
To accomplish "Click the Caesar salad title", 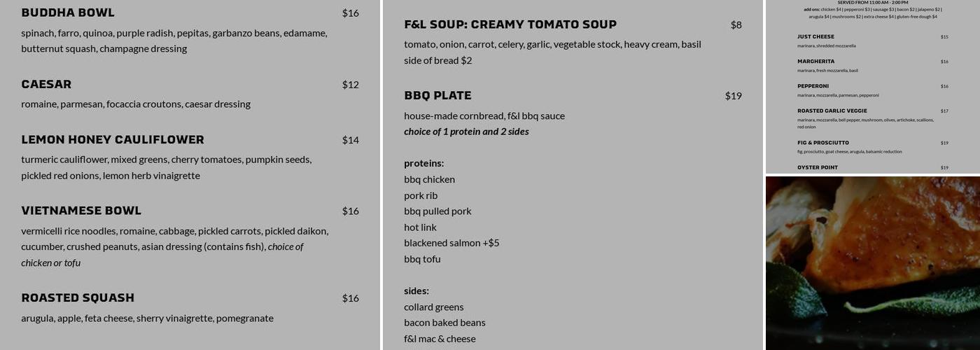I will 46,84.
